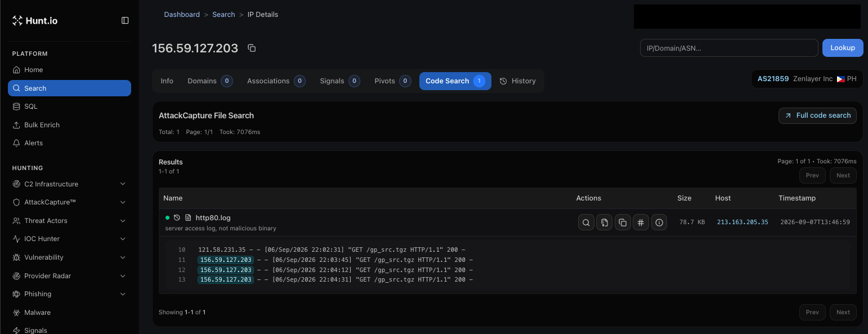Open host link 213.163.205.35
Viewport: 868px width, 334px height.
tap(742, 222)
